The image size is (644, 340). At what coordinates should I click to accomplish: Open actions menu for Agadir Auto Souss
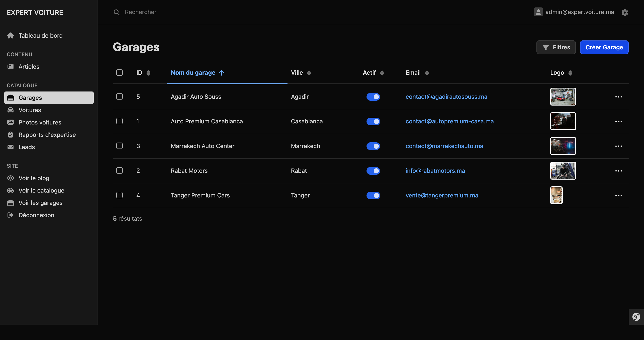coord(618,97)
